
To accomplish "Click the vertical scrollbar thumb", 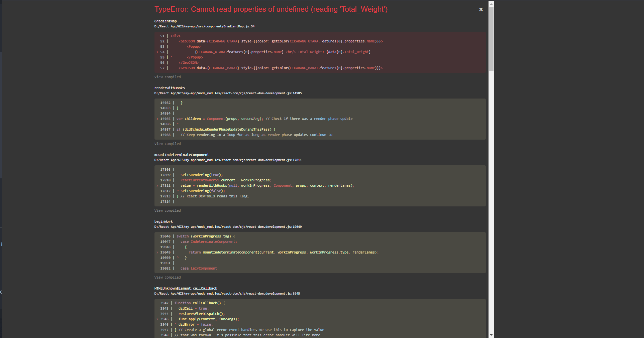I will coord(491,39).
